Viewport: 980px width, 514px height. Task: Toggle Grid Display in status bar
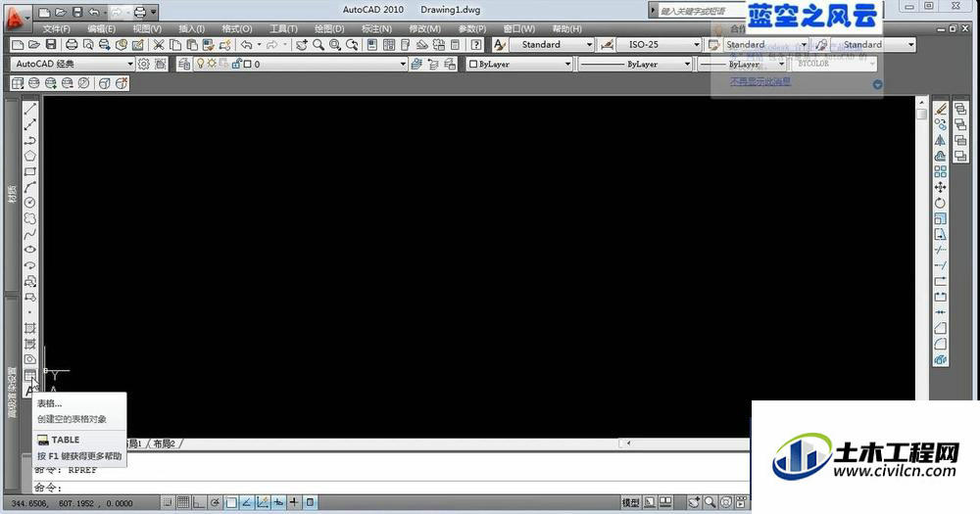pyautogui.click(x=183, y=502)
